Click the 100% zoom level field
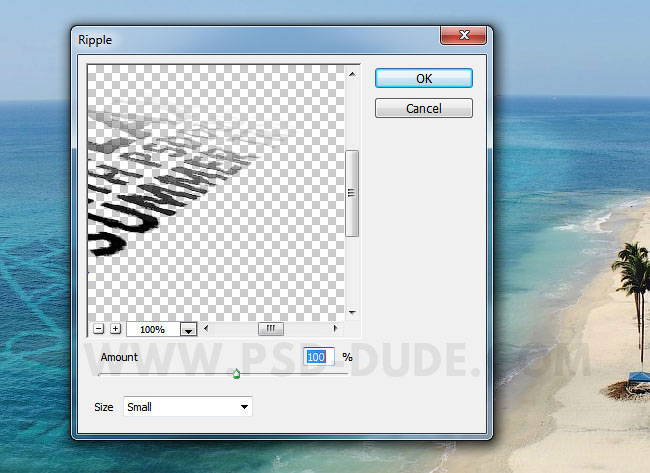 [x=152, y=329]
